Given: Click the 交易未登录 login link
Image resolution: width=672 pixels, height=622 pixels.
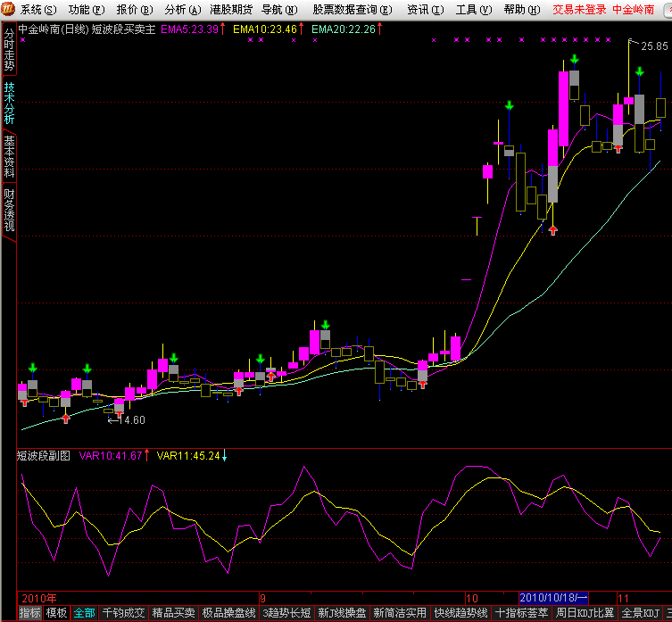Looking at the screenshot, I should [579, 10].
